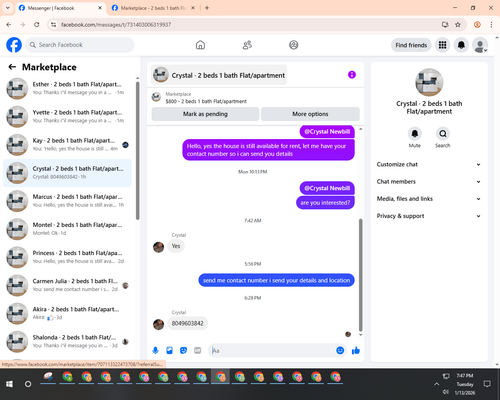Show hidden system tray icons
Screen dimensions: 500x400
tap(436, 384)
